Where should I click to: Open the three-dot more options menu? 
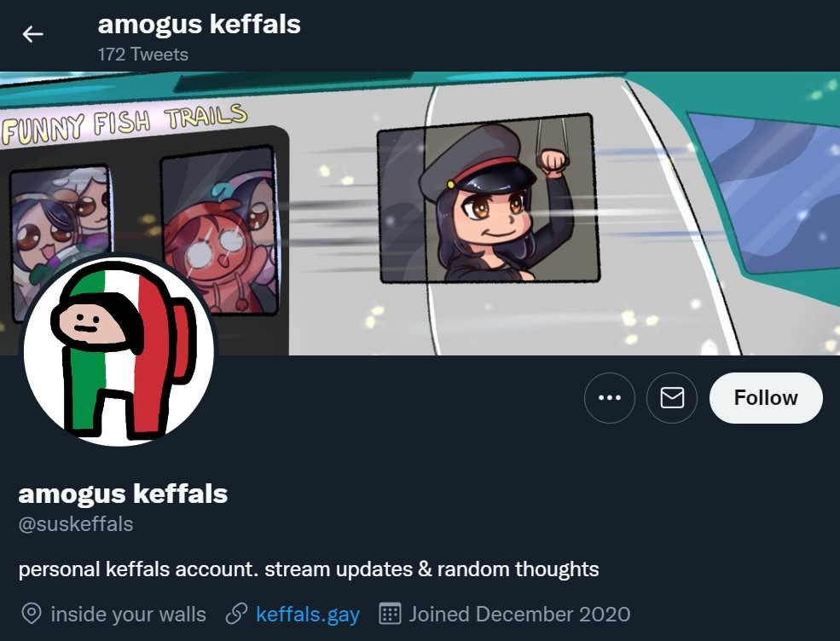609,398
